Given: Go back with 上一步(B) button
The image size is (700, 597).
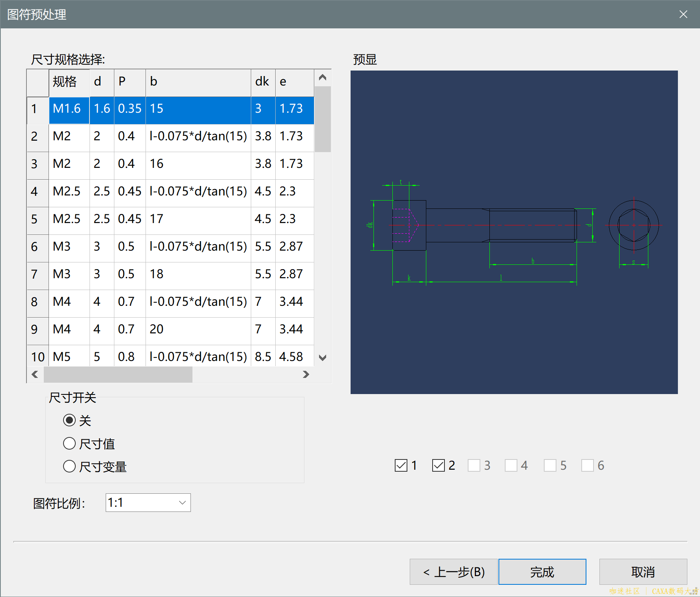Looking at the screenshot, I should 454,572.
